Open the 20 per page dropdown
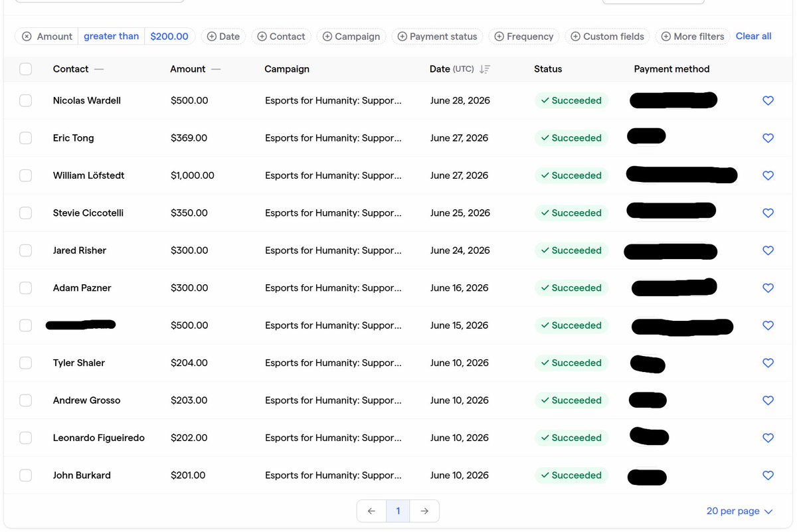 point(739,511)
